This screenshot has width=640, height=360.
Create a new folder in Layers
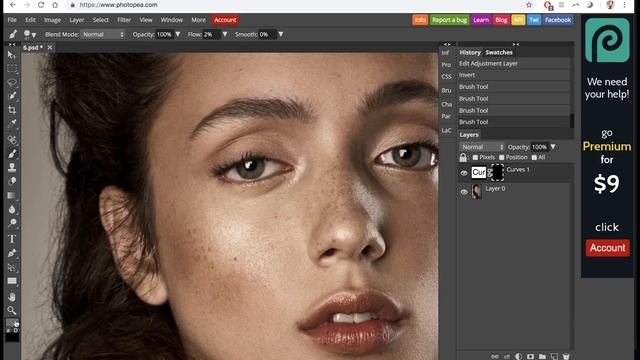(x=542, y=356)
